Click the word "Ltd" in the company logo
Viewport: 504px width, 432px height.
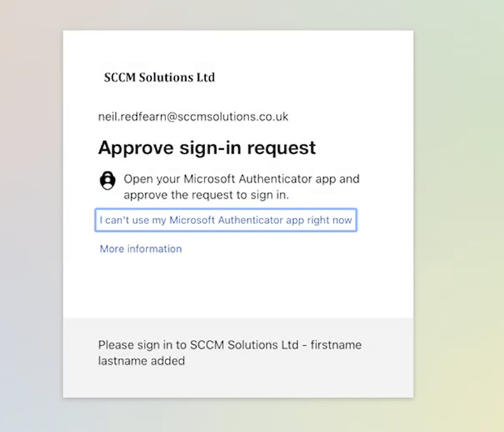[x=205, y=77]
